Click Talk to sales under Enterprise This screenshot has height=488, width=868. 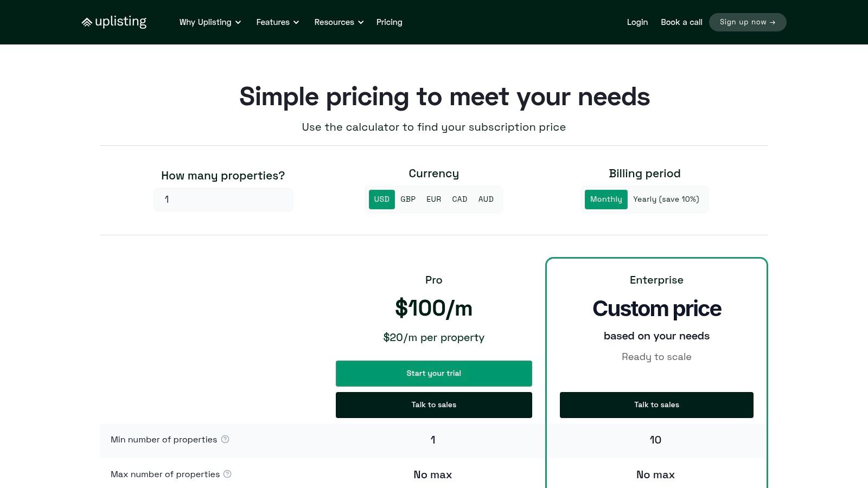pos(656,405)
